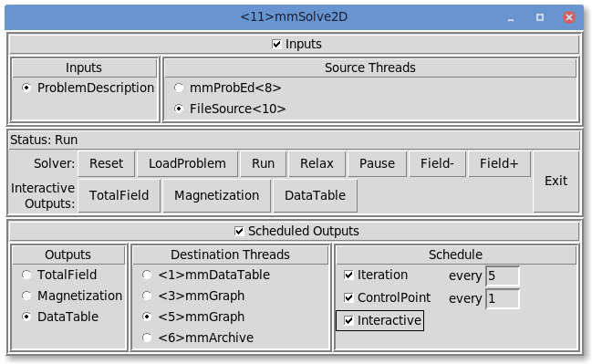This screenshot has width=592, height=364.
Task: Select mmProbEd<8> source thread
Action: pyautogui.click(x=179, y=88)
